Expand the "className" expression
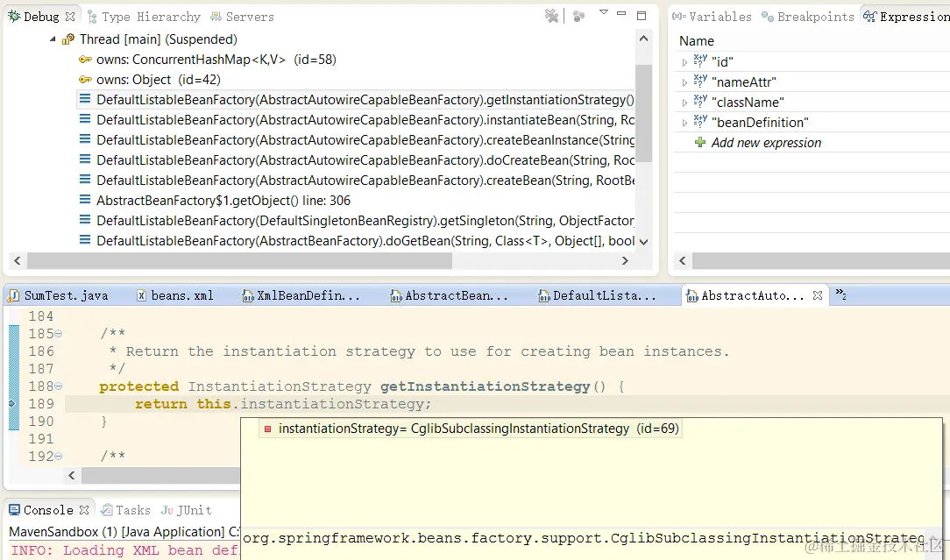 coord(684,103)
